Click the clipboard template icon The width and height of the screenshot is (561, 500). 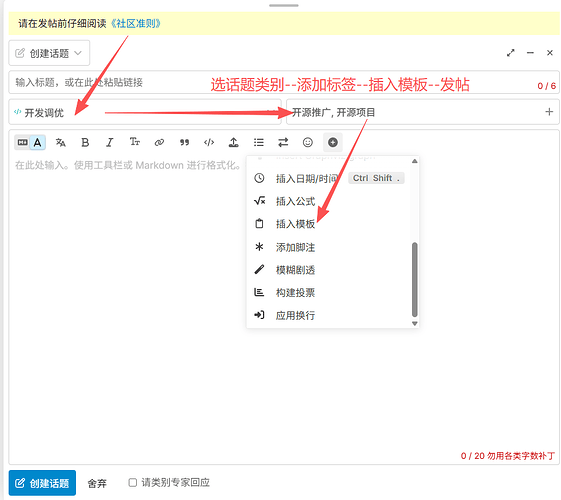pos(259,224)
